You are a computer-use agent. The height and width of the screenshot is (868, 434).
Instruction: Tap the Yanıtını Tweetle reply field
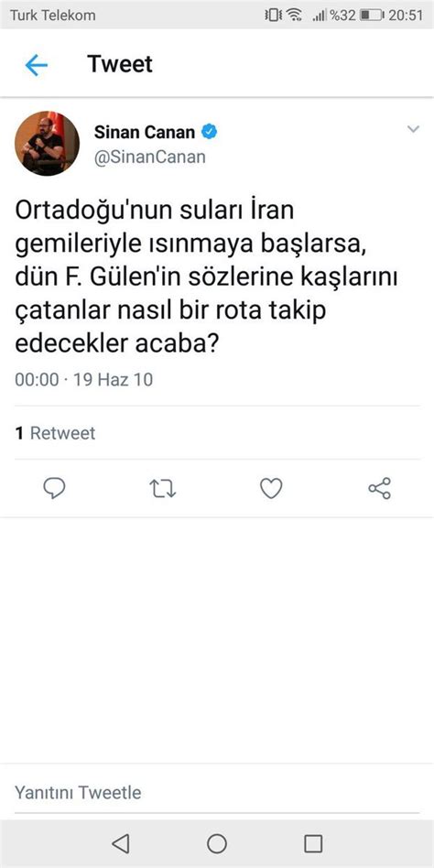click(x=217, y=793)
